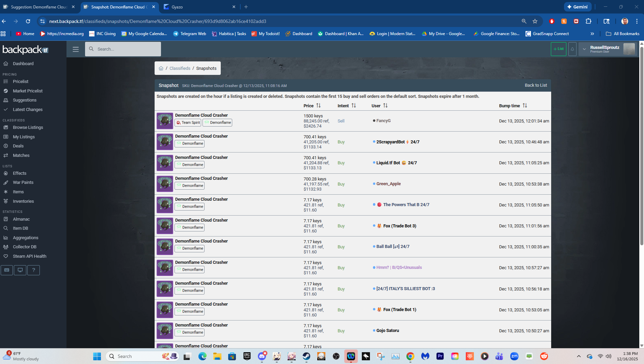
Task: Open Dashboard from the sidebar
Action: 23,63
